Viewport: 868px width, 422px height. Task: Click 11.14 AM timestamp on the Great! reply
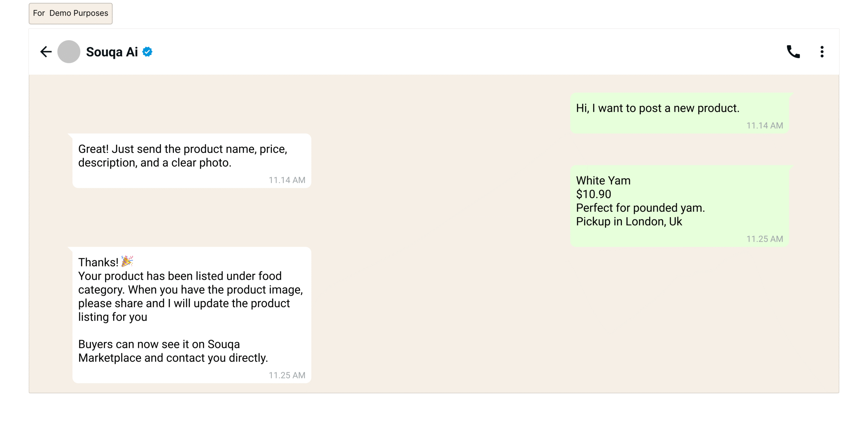tap(287, 180)
